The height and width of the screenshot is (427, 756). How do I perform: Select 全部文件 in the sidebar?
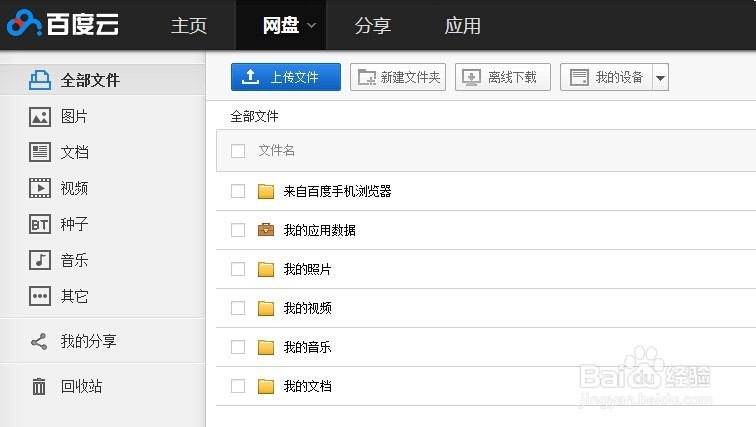click(103, 80)
